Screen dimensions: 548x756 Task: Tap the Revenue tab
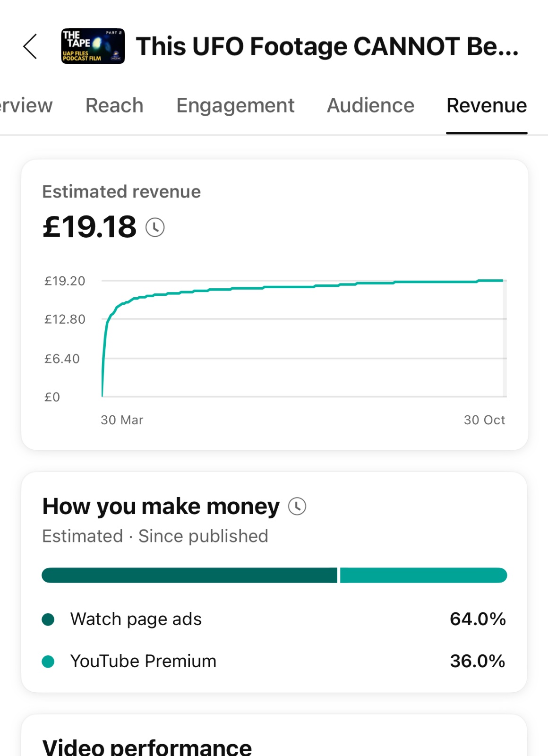[x=487, y=105]
